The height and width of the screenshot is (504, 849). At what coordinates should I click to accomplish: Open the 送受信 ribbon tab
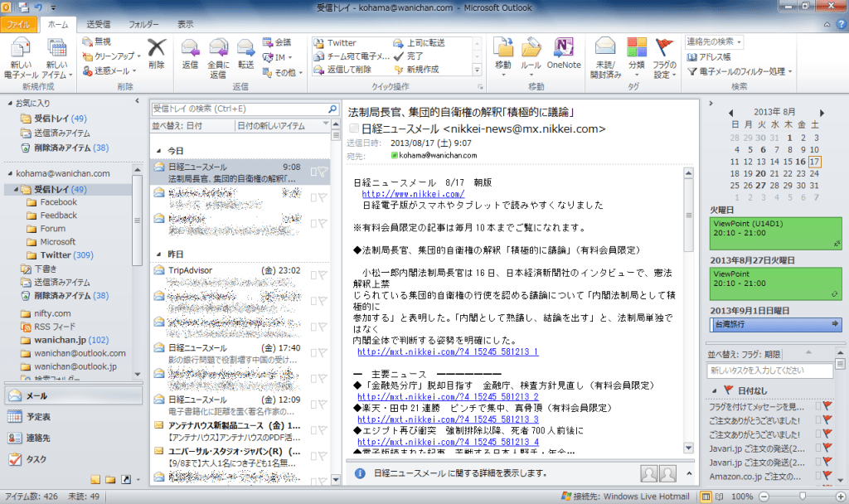99,24
